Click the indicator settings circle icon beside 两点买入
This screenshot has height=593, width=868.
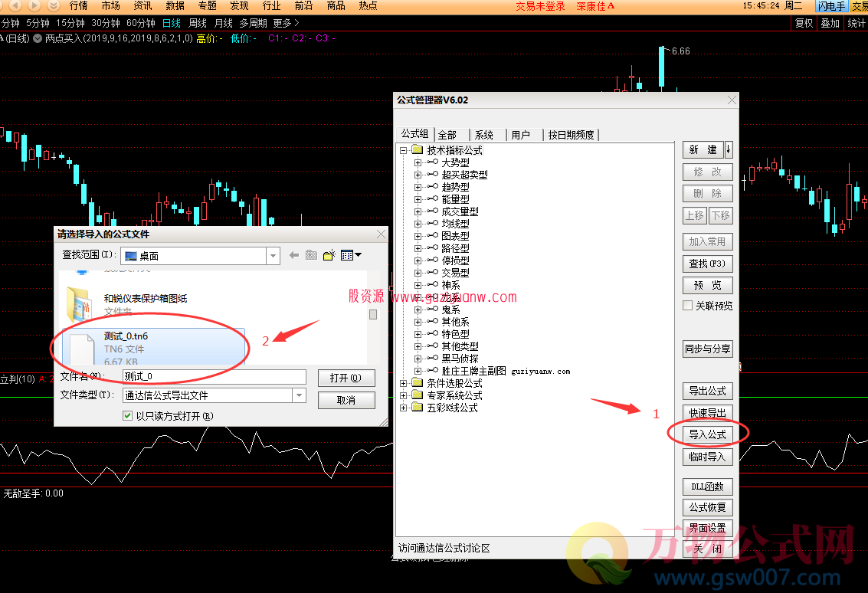(38, 38)
